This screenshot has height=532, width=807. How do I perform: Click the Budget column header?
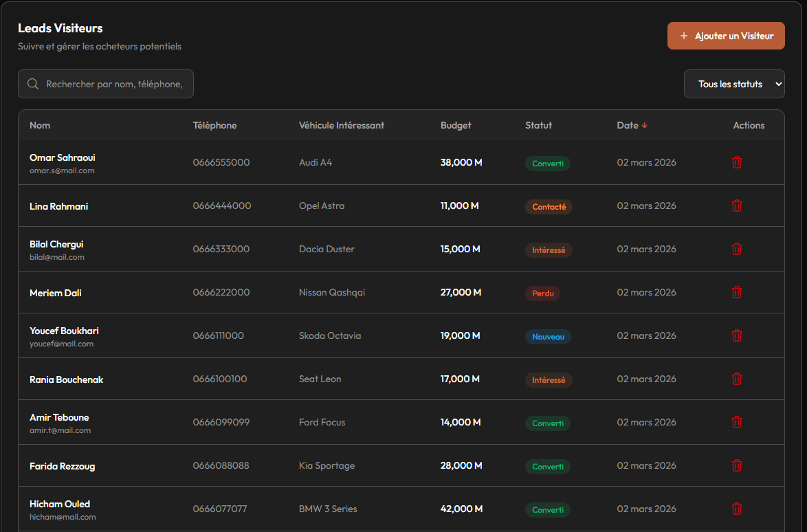(x=456, y=125)
